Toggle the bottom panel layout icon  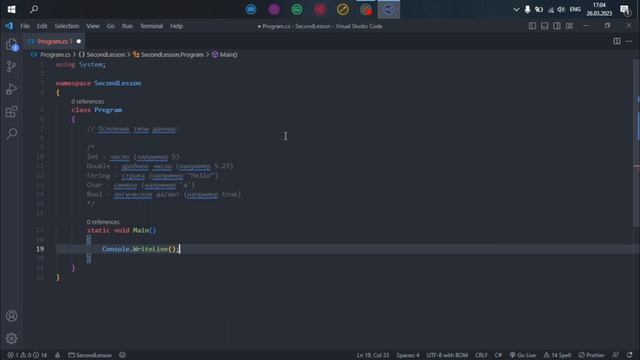544,26
